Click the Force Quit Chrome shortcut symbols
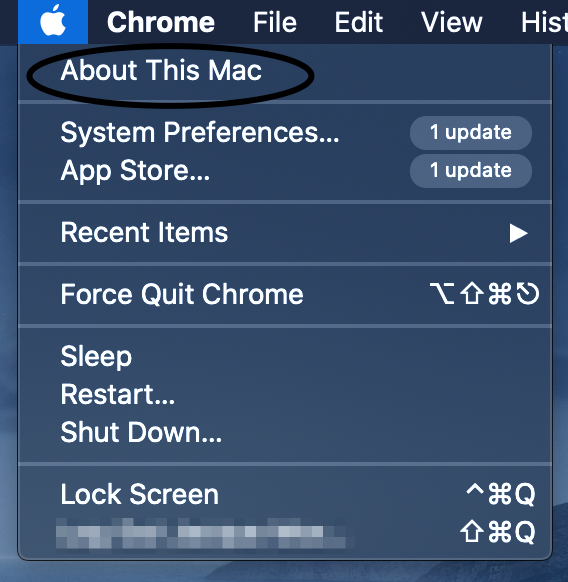568x582 pixels. coord(484,294)
